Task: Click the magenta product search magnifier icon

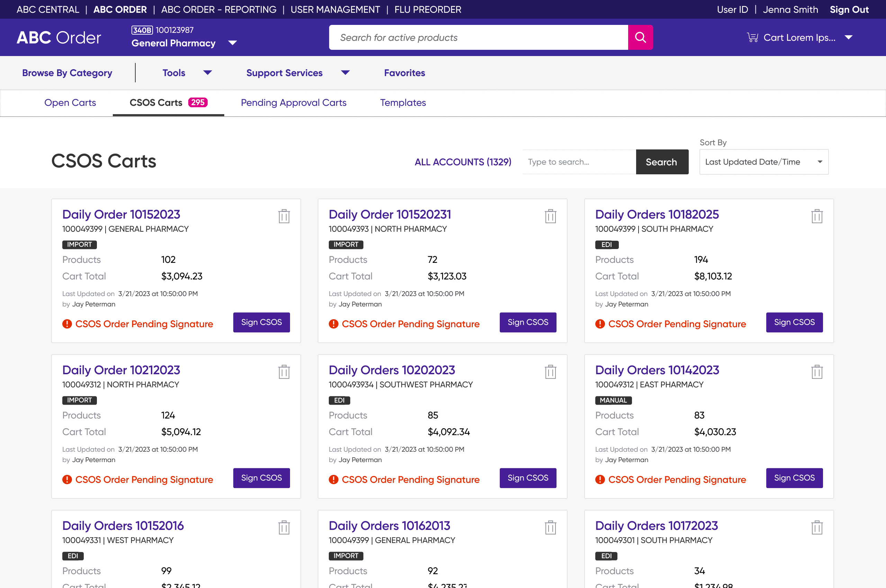Action: [640, 37]
